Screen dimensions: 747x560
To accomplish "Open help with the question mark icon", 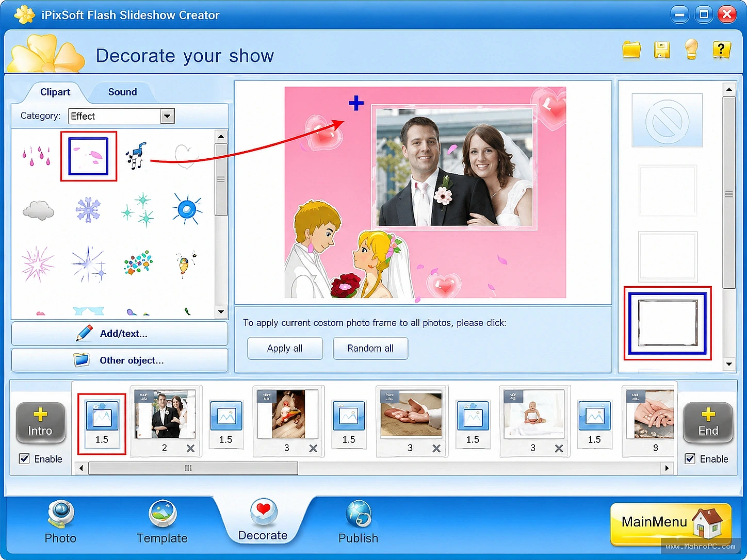I will pos(721,50).
